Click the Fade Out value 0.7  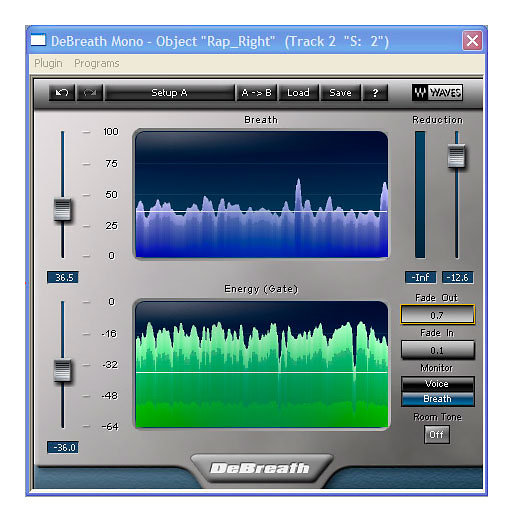point(437,315)
